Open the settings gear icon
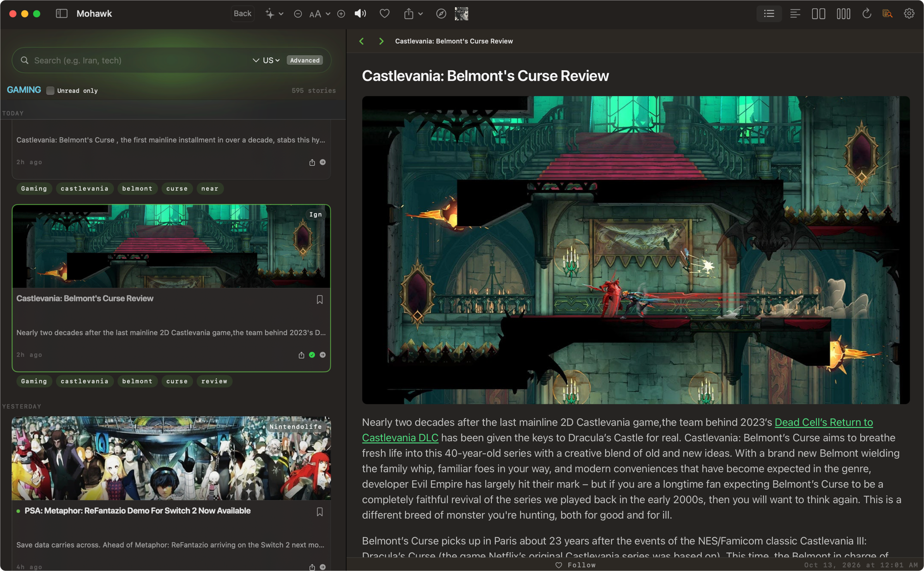 pos(909,14)
